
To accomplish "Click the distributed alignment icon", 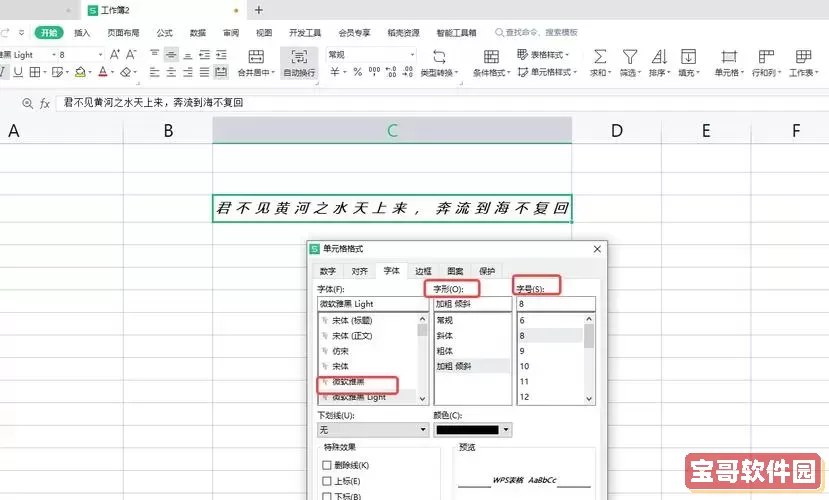I will (x=221, y=72).
